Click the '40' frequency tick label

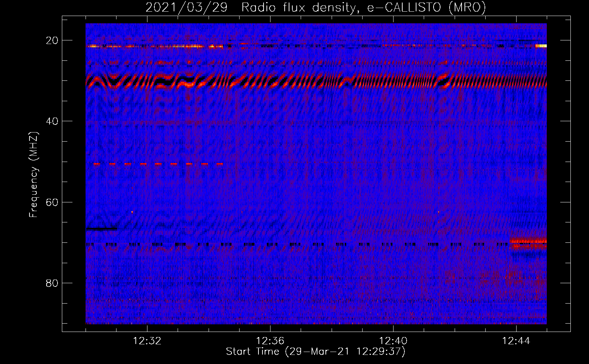pyautogui.click(x=52, y=121)
